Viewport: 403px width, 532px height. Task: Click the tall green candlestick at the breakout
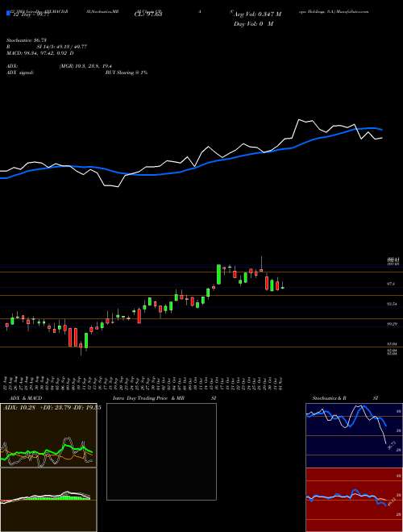[x=218, y=274]
